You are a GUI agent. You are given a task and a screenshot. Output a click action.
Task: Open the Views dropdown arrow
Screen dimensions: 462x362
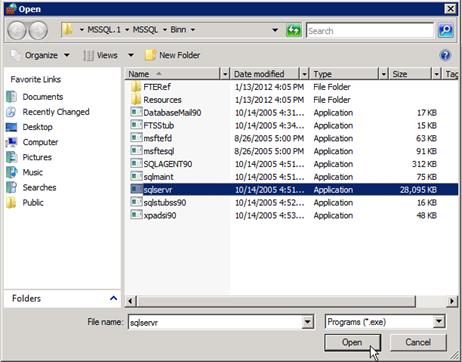pos(131,55)
